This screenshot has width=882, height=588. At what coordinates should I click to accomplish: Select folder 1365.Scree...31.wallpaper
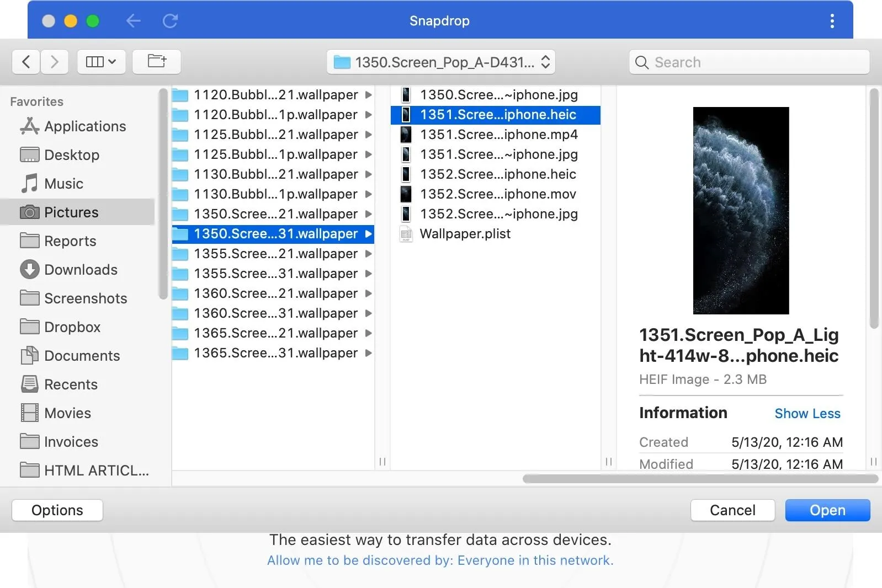pos(273,353)
